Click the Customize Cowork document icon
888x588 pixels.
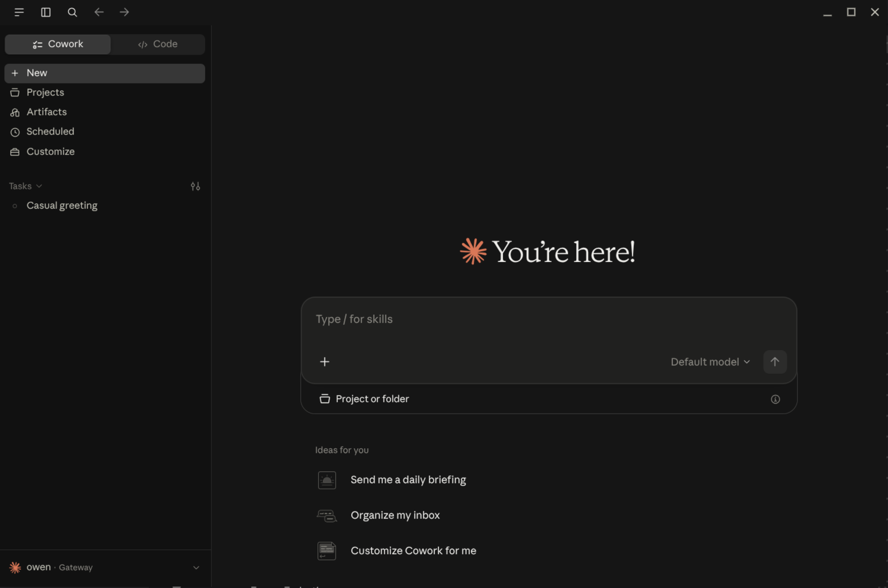[x=327, y=551]
